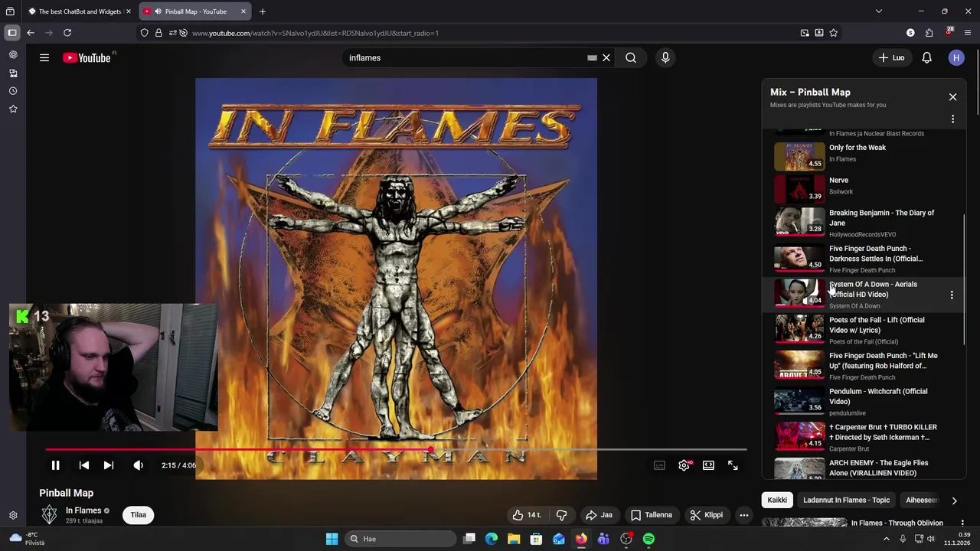Open In Flames channel avatar
The image size is (980, 551).
[49, 514]
